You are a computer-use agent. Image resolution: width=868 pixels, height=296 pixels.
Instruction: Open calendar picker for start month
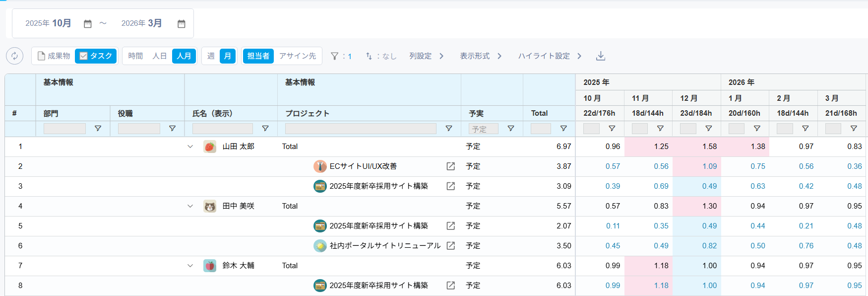(x=88, y=24)
